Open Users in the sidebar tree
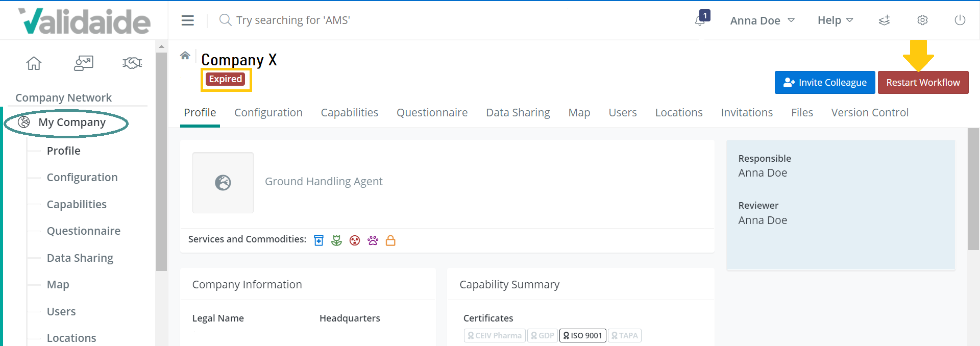The width and height of the screenshot is (980, 346). coord(61,312)
